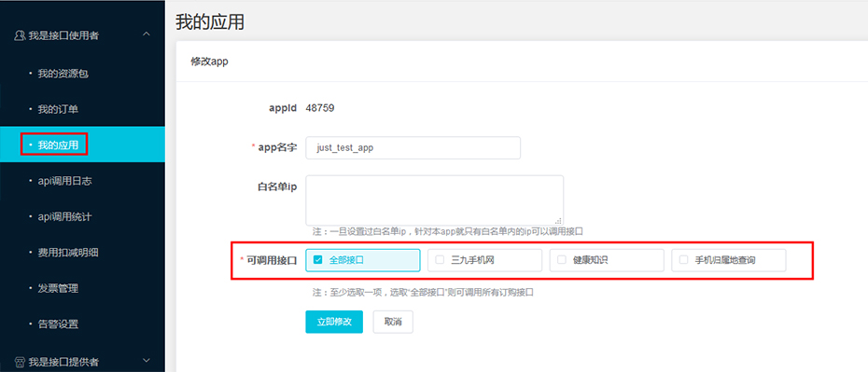
Task: Click the whitelist ip note text
Action: (x=448, y=231)
